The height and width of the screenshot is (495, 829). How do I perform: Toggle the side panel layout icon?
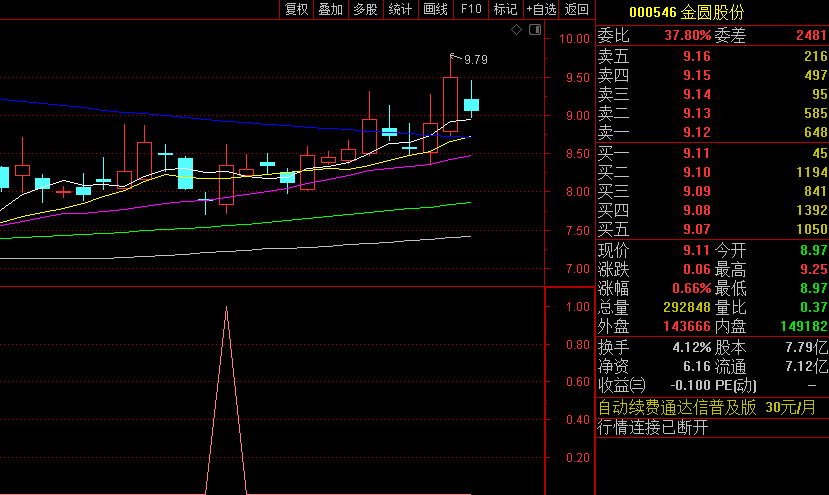[x=535, y=30]
